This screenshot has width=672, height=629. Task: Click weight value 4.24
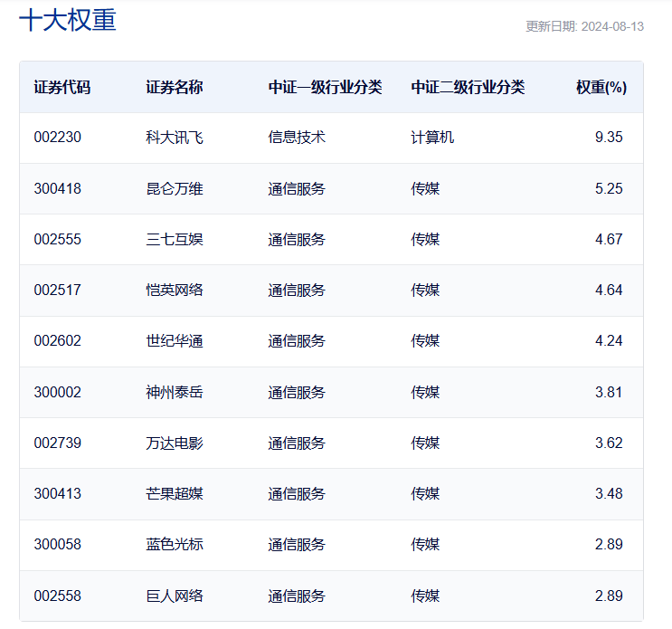(609, 341)
